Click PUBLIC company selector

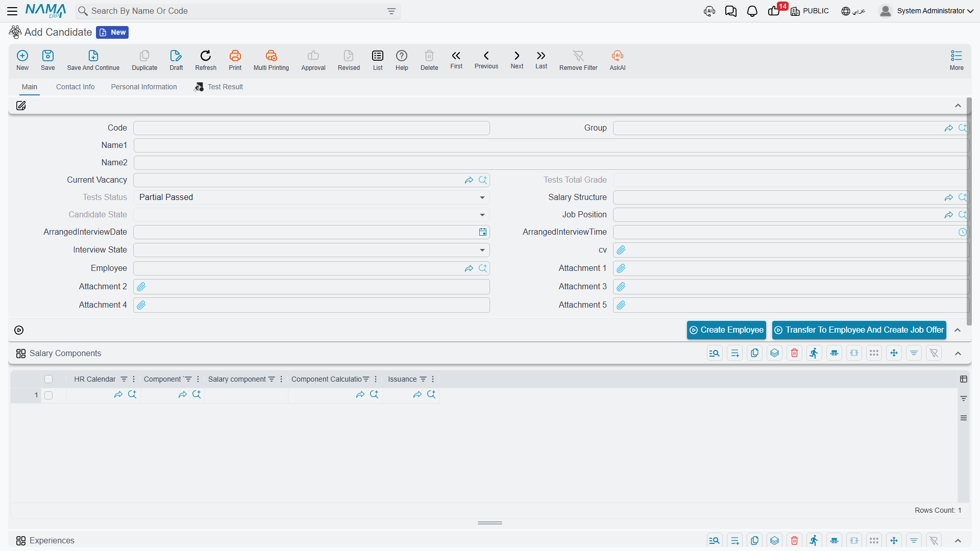810,11
